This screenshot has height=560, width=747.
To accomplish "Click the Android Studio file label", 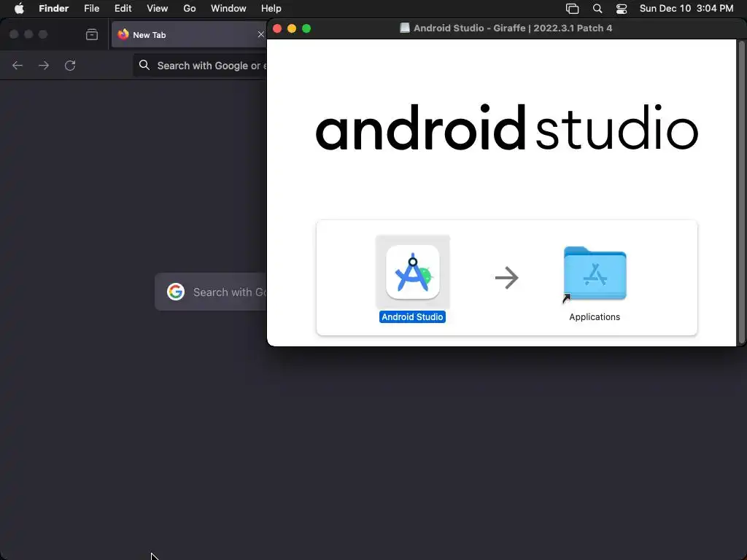I will [413, 316].
